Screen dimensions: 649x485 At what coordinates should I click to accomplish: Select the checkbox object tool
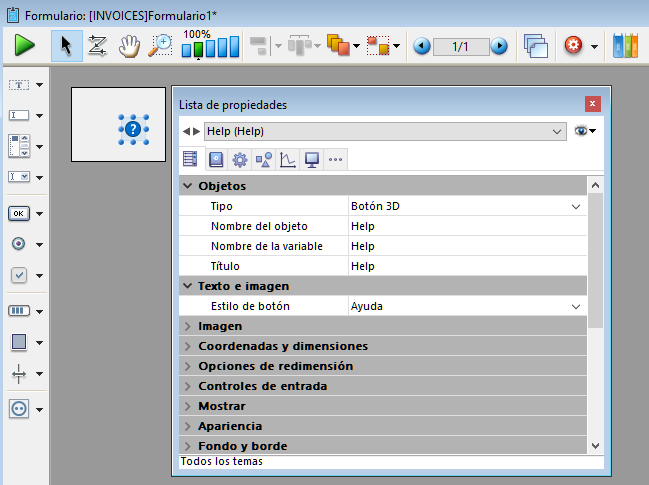pos(19,275)
